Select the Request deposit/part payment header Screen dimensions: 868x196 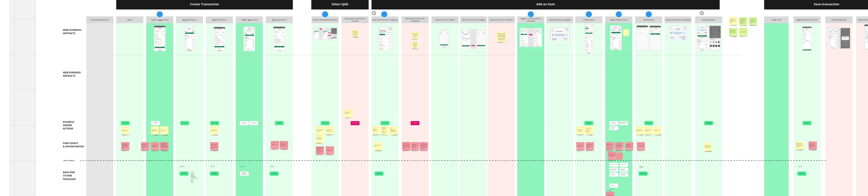[325, 20]
